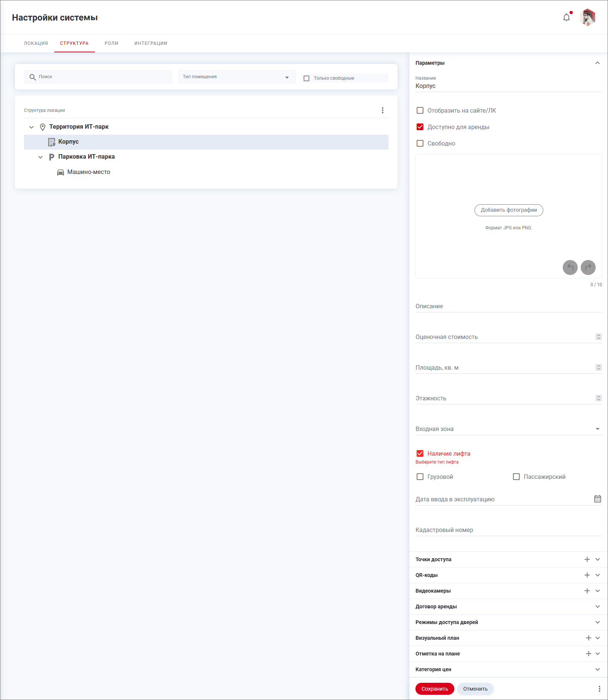Image resolution: width=608 pixels, height=700 pixels.
Task: Switch to the Роли tab
Action: [111, 43]
